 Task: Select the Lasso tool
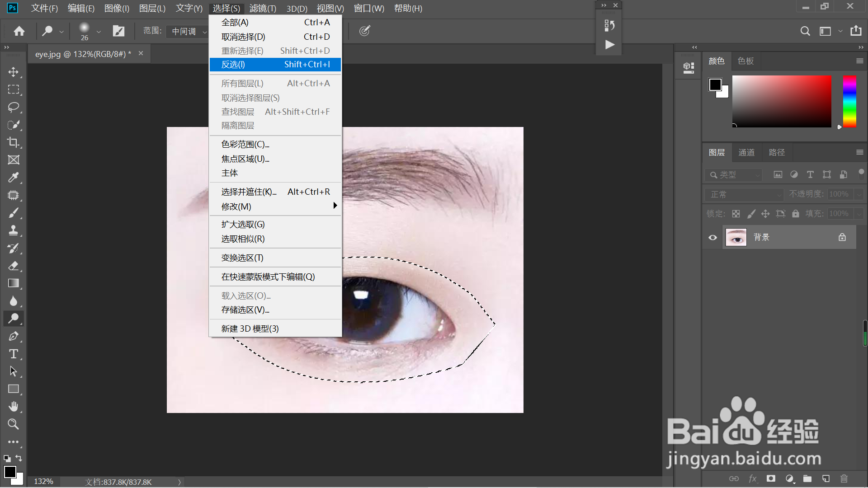coord(14,107)
